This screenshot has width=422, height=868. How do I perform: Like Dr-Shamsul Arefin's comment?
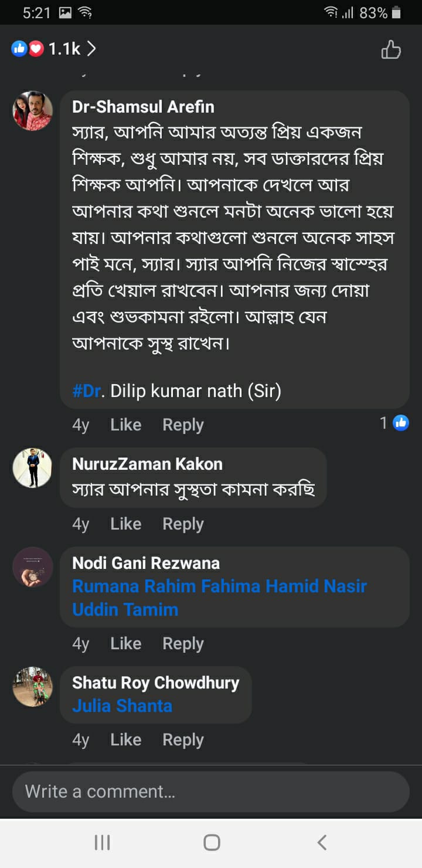pyautogui.click(x=125, y=425)
